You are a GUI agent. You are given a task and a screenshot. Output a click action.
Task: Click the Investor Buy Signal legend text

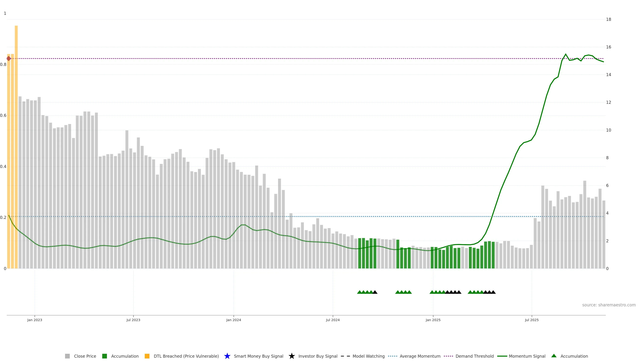click(318, 356)
